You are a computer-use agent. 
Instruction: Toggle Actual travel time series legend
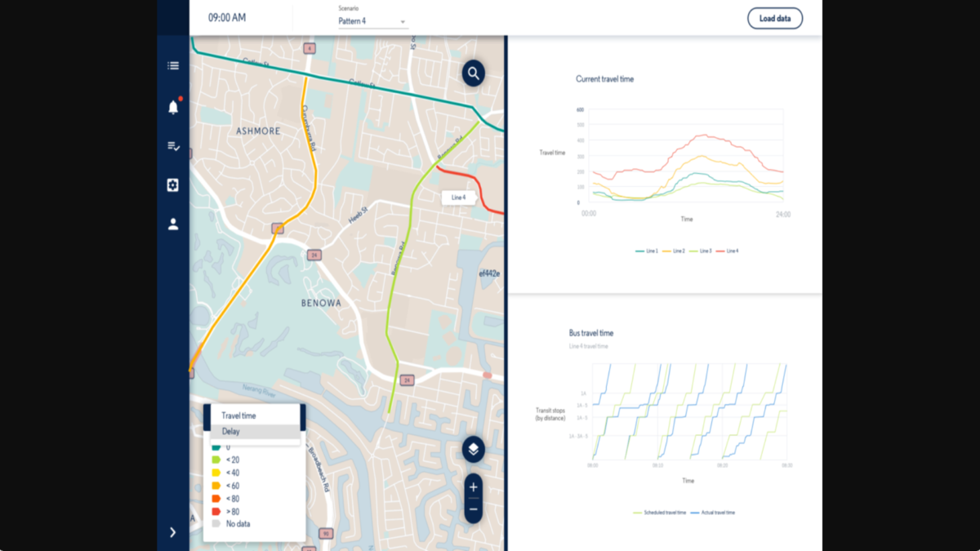click(713, 513)
